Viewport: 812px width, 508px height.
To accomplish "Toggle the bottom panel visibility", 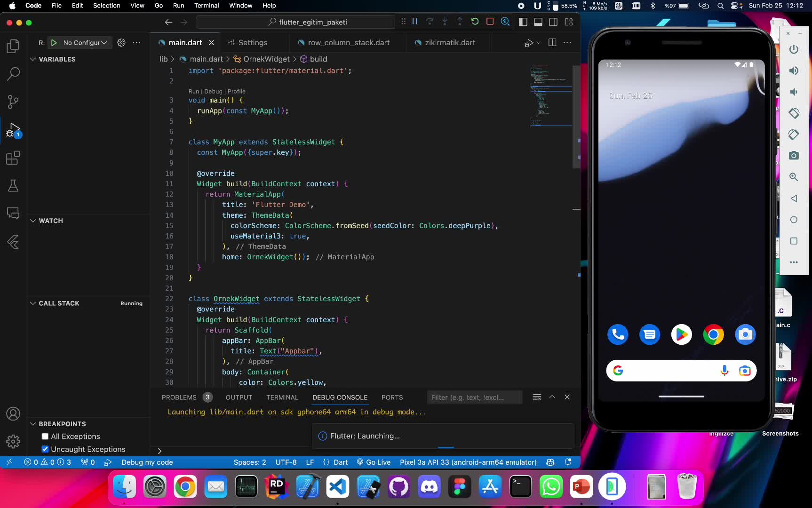I will coord(538,22).
